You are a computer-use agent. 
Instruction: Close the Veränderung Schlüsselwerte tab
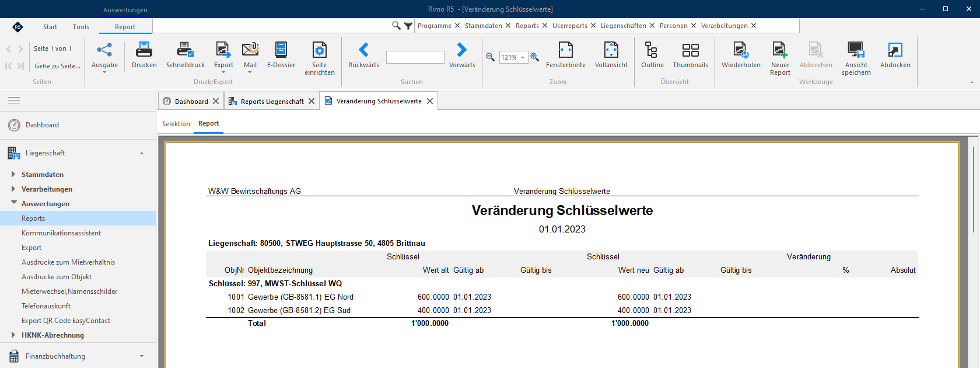[x=430, y=101]
